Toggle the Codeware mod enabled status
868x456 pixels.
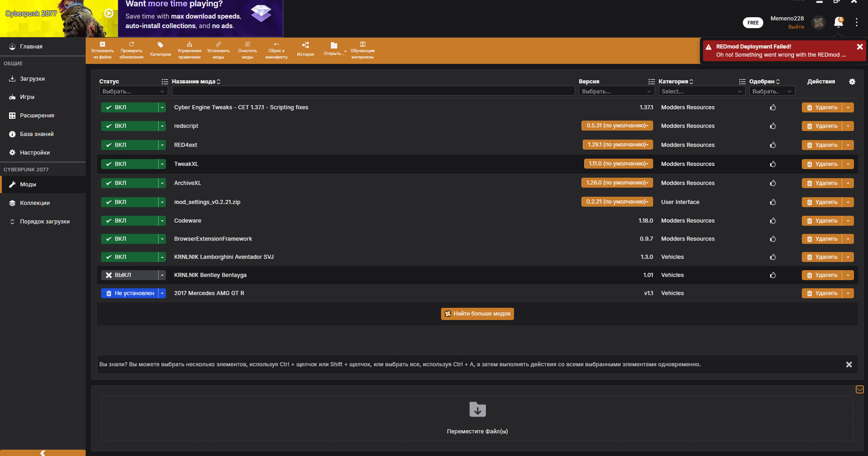129,221
